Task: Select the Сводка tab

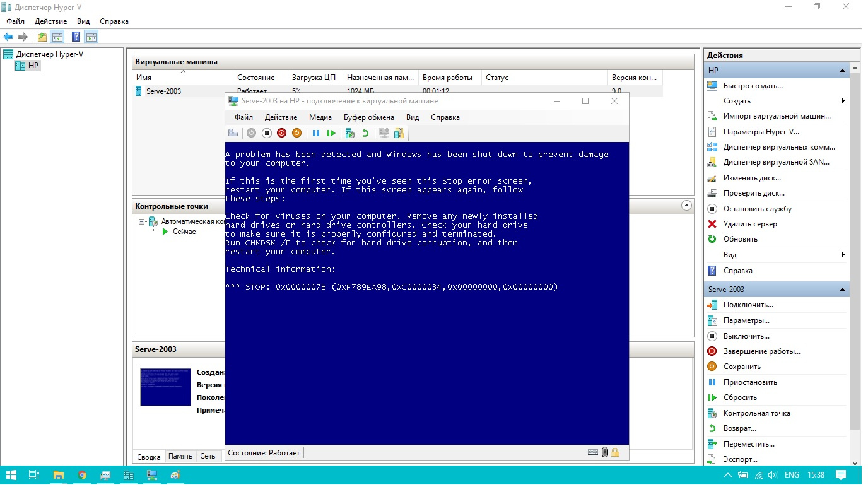Action: coord(149,457)
